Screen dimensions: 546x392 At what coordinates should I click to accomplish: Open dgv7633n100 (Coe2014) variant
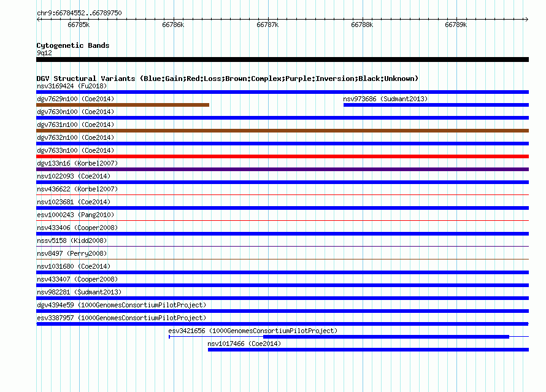[x=75, y=150]
